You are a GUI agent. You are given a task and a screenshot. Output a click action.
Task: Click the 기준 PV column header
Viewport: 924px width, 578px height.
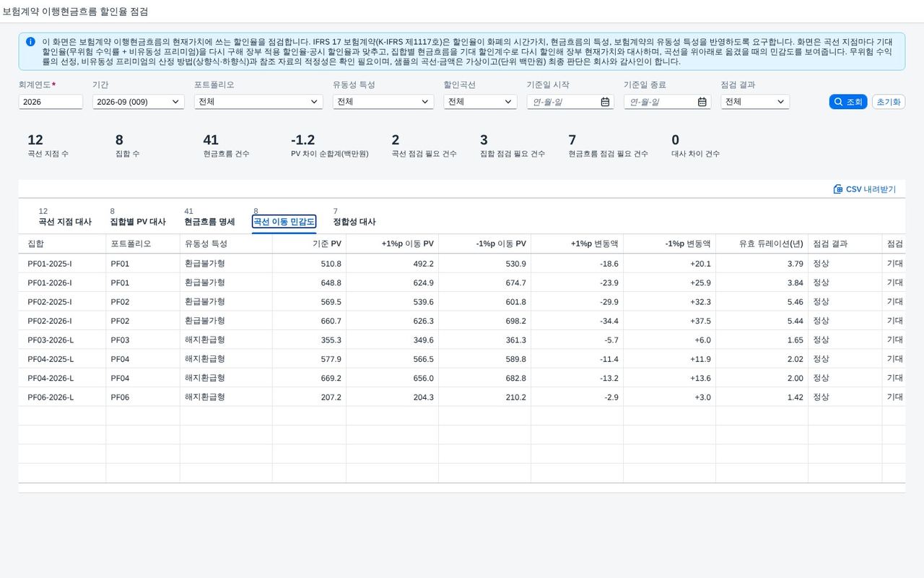(x=309, y=244)
